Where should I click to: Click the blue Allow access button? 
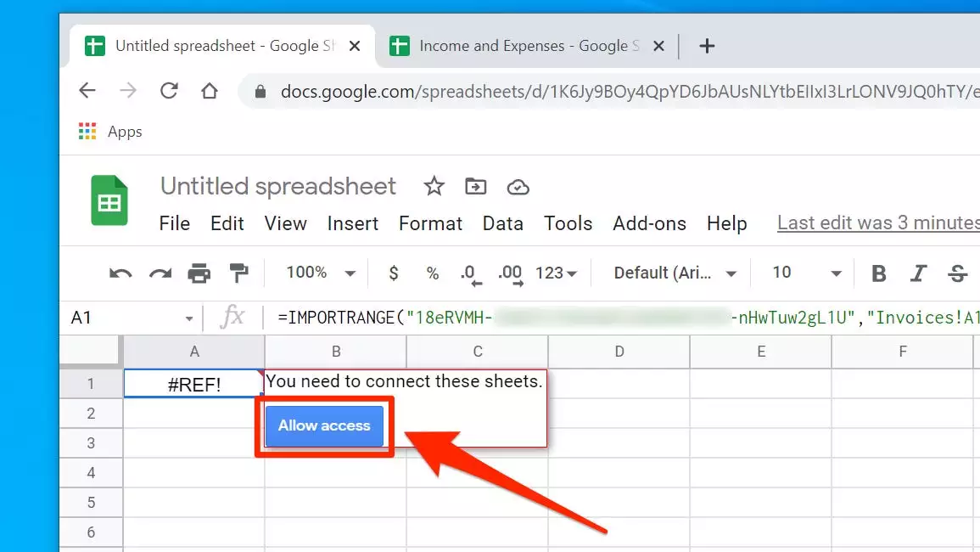coord(324,425)
